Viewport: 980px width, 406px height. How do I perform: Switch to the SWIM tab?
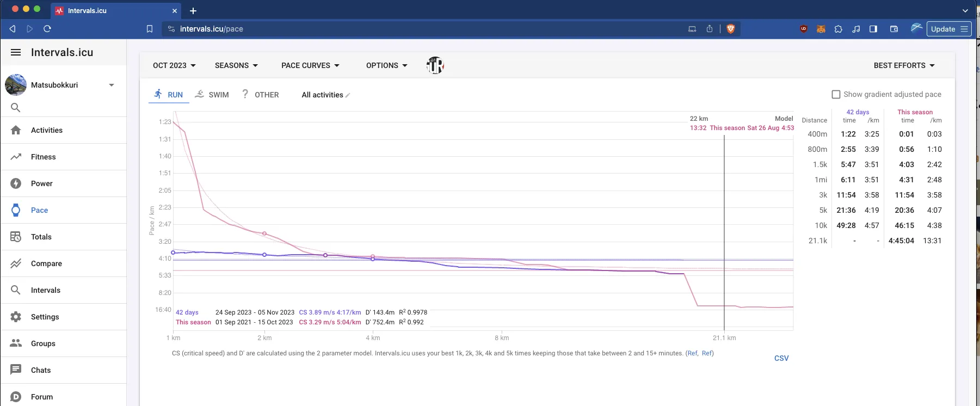[x=212, y=95]
